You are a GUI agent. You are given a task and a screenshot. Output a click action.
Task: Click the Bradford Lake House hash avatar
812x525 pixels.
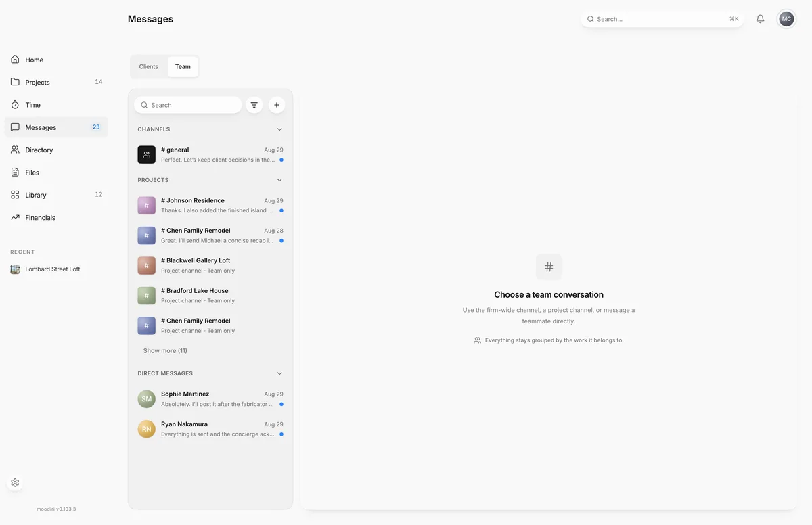(147, 296)
